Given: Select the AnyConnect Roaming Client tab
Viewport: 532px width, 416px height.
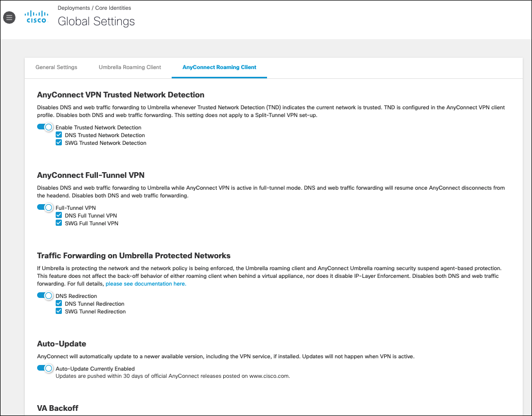Looking at the screenshot, I should click(219, 67).
